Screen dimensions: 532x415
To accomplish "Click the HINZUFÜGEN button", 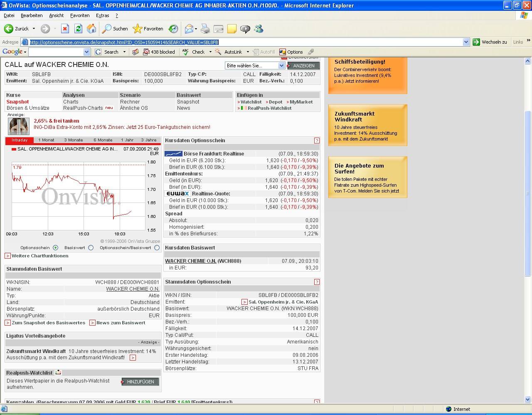I will coord(140,382).
